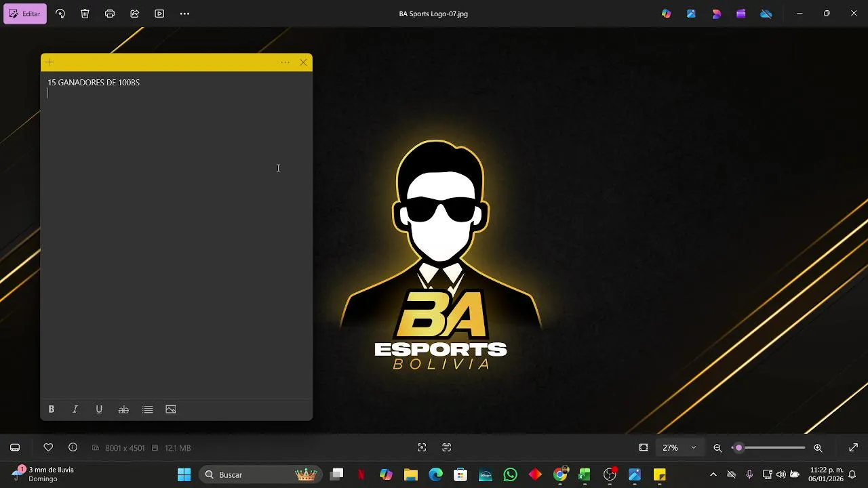
Task: Click microphone icon in system tray
Action: 749,474
